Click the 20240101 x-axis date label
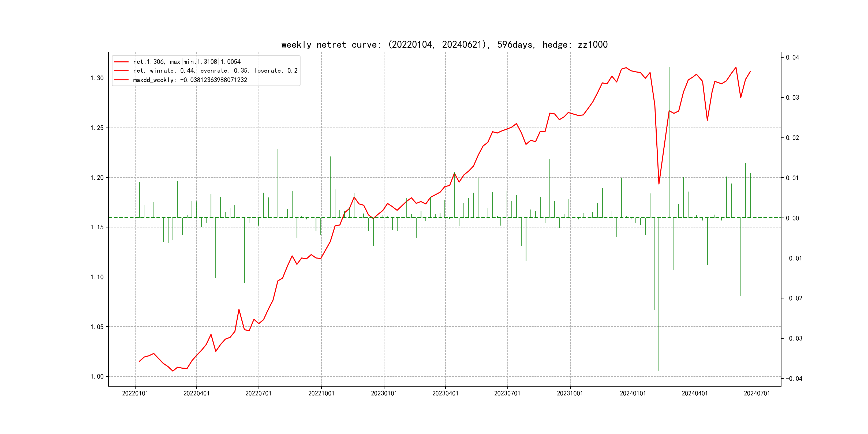Screen dimensions: 868x434 [633, 394]
